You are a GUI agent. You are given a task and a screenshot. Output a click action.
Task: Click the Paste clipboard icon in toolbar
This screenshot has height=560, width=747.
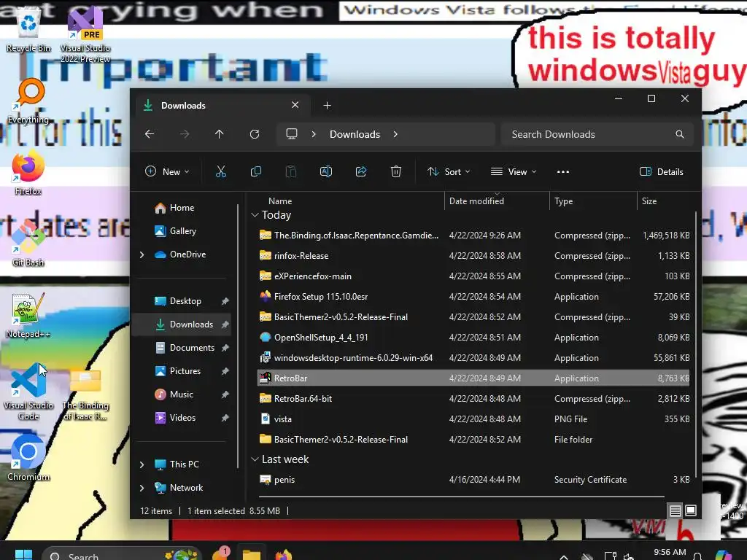(x=290, y=171)
